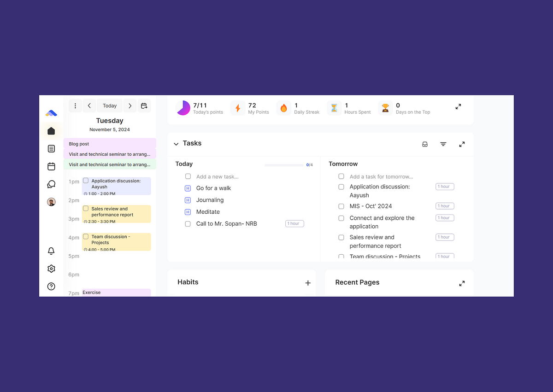This screenshot has width=553, height=392.
Task: Open the notes page icon in sidebar
Action: click(x=51, y=149)
